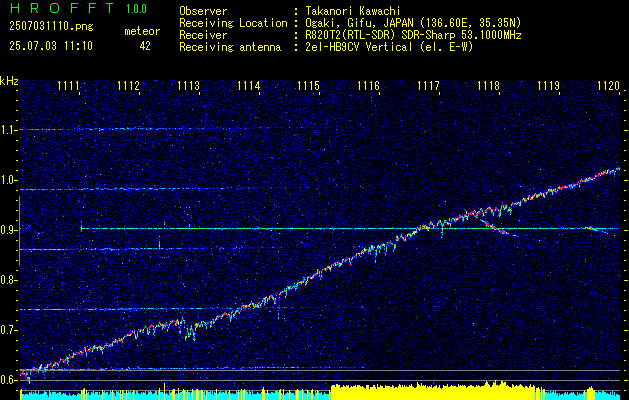
Task: Click frequency axis label 0.8
Action: [x=8, y=280]
